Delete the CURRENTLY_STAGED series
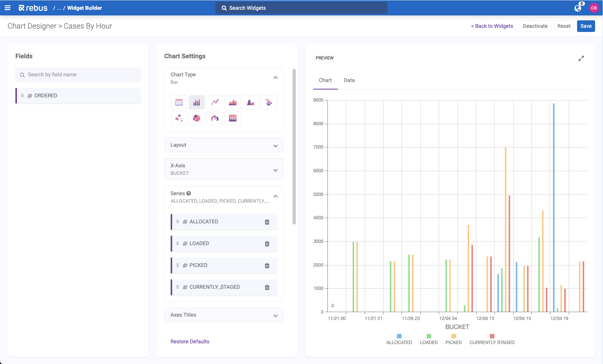The width and height of the screenshot is (603, 364). (267, 287)
